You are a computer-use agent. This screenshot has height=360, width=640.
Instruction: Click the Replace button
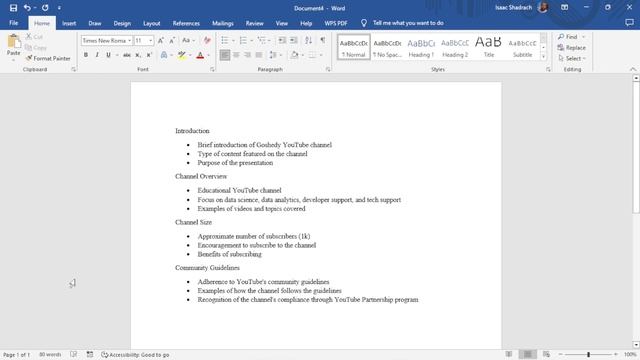click(571, 47)
